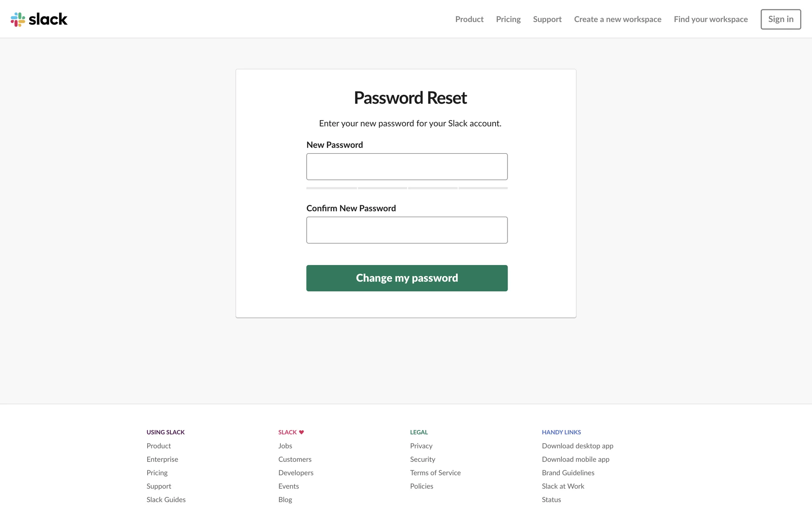This screenshot has width=812, height=508.
Task: Submit with Change my password button
Action: (406, 278)
